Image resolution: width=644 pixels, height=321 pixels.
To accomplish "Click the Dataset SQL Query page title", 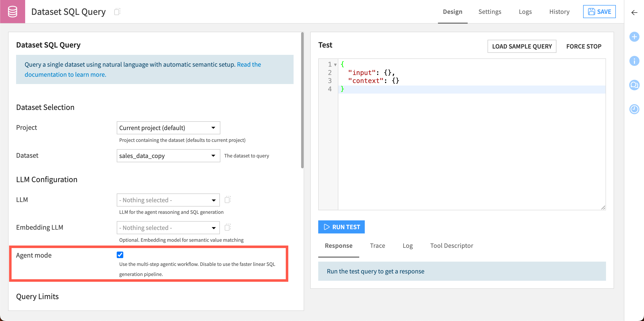I will pos(68,12).
